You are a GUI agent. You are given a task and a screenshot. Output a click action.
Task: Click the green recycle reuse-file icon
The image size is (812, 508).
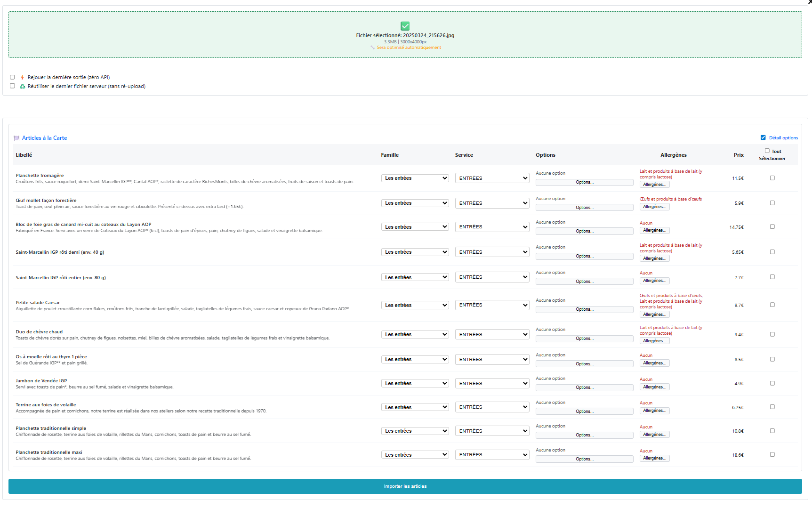22,86
